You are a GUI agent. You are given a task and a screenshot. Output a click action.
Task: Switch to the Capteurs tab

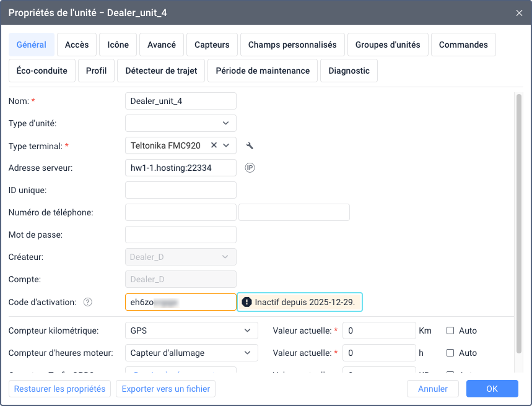pyautogui.click(x=211, y=45)
